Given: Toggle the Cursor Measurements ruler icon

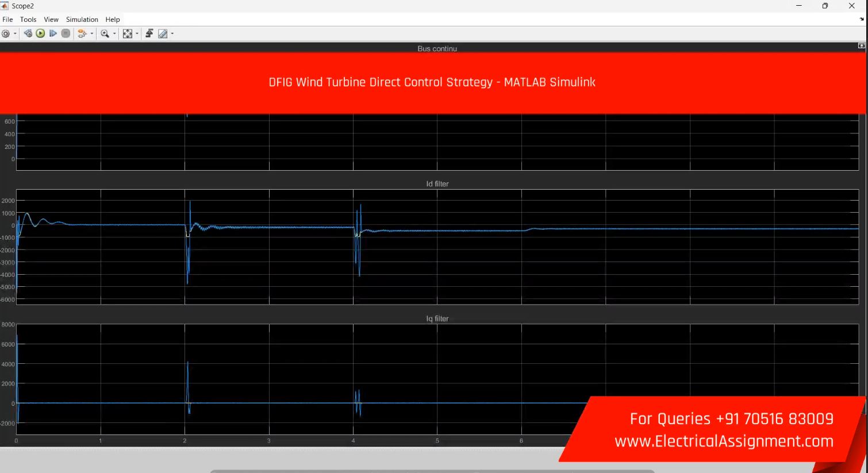Looking at the screenshot, I should point(163,33).
